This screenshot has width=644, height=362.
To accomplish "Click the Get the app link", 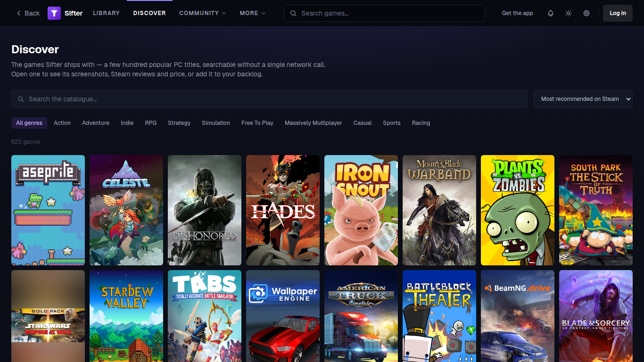I will (x=517, y=13).
